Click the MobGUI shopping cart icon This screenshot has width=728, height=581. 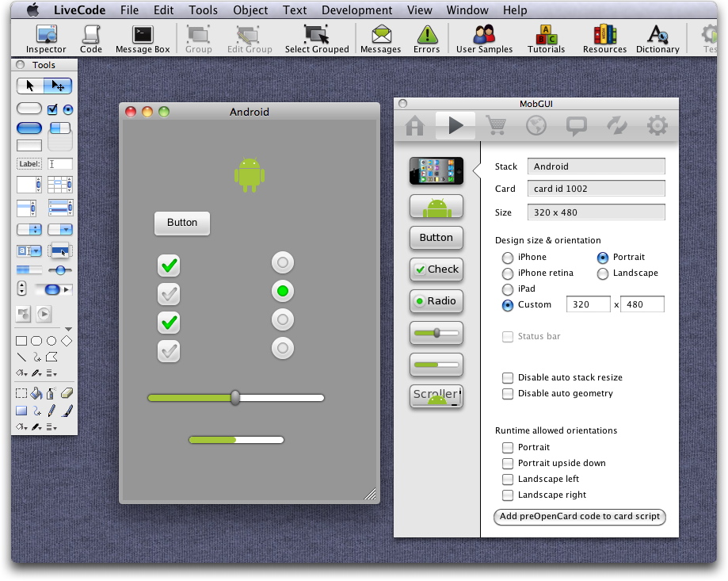(496, 126)
